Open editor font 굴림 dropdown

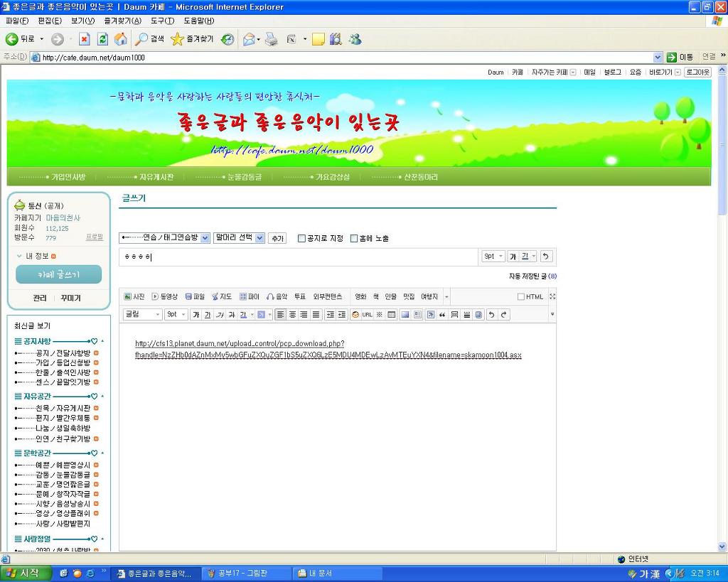(142, 315)
